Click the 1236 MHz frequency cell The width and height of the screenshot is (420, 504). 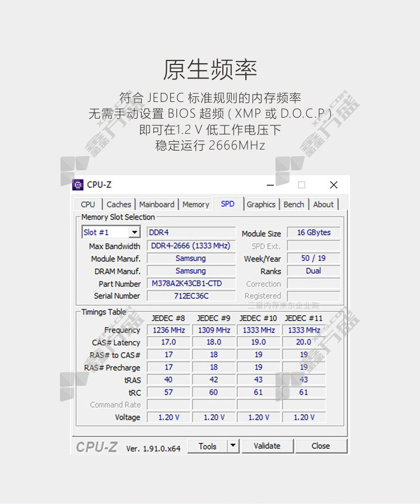(169, 330)
